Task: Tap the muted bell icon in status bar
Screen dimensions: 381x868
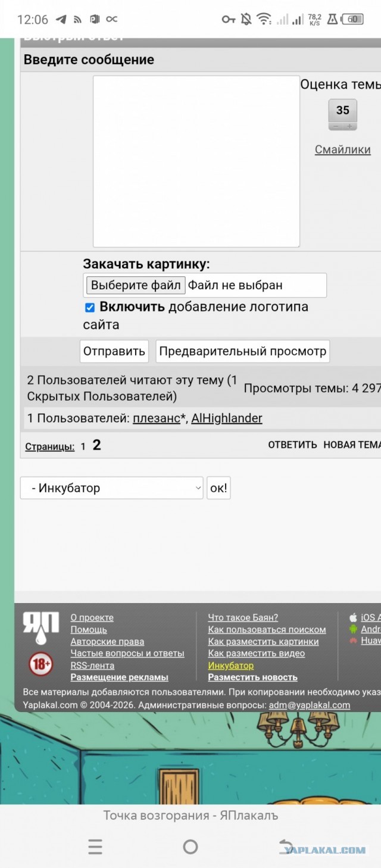Action: point(246,19)
